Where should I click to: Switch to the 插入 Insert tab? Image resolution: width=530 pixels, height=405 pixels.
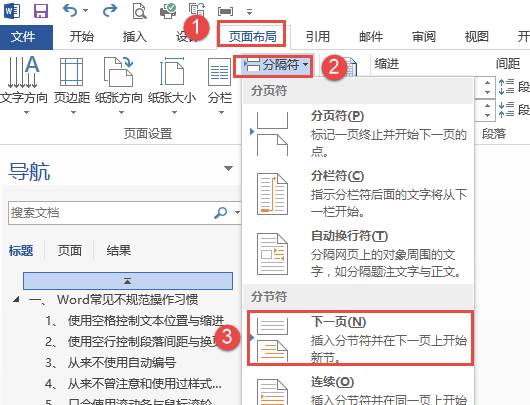(x=135, y=37)
